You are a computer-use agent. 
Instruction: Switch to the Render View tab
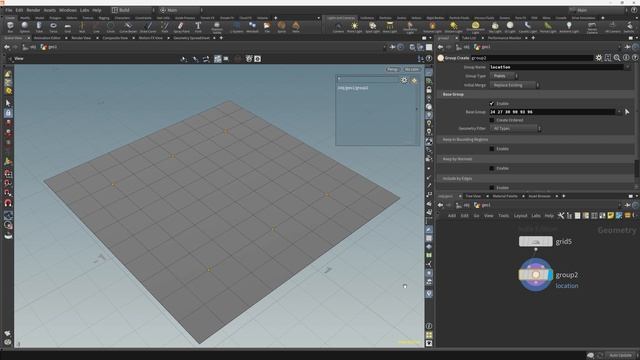[81, 38]
